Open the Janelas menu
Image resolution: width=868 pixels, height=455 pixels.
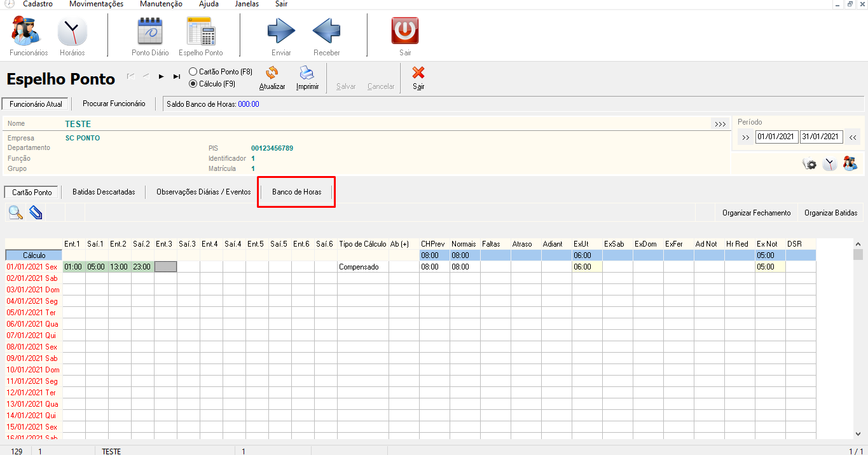[x=247, y=4]
